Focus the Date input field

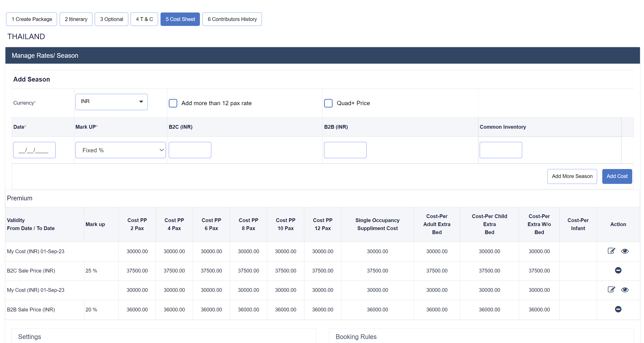(34, 150)
